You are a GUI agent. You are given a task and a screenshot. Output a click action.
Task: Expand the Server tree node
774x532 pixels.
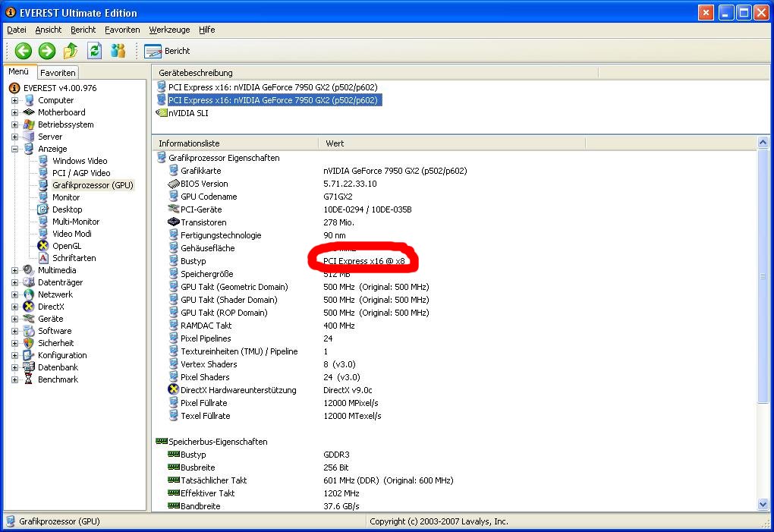pyautogui.click(x=15, y=137)
